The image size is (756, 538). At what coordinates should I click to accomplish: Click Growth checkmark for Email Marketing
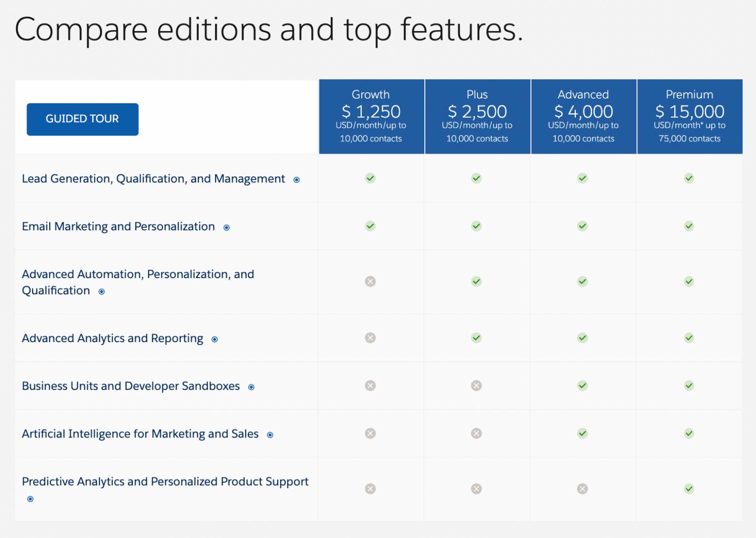click(x=370, y=226)
